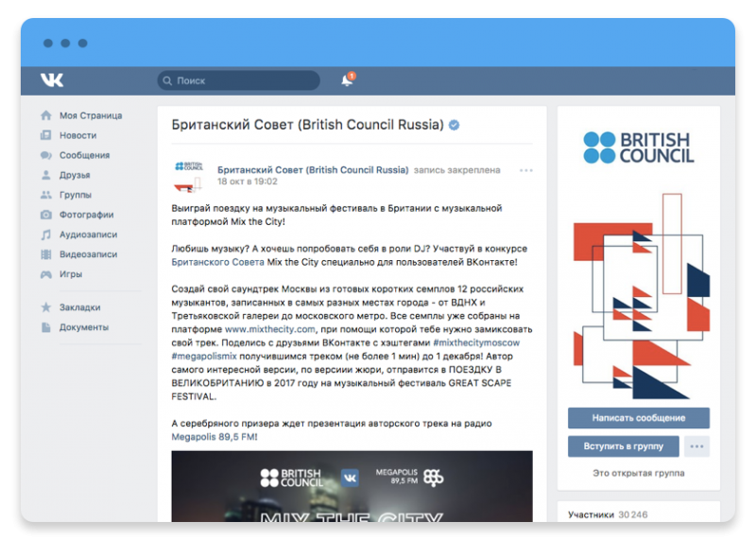Click Это открытая группа text
Image resolution: width=756 pixels, height=540 pixels.
639,473
